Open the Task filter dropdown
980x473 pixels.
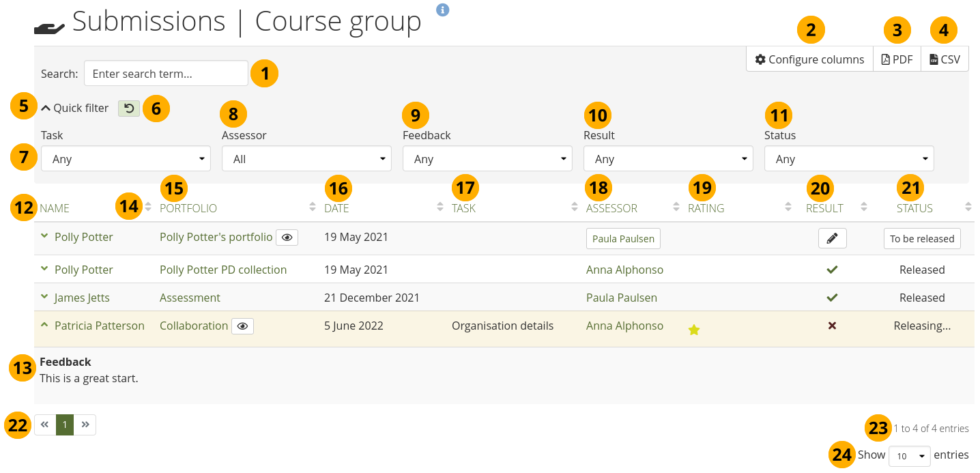point(126,159)
